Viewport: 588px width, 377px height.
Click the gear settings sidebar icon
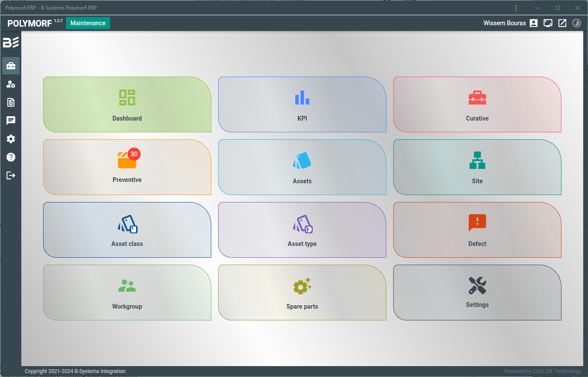point(11,139)
